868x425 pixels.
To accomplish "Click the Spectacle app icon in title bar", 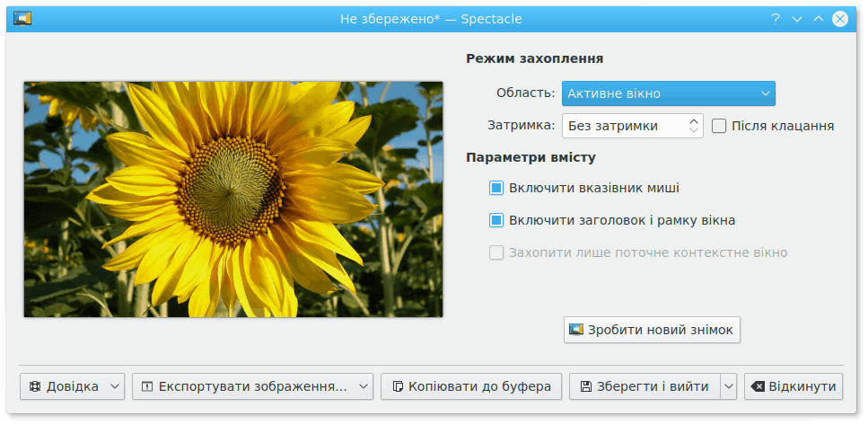I will [22, 18].
